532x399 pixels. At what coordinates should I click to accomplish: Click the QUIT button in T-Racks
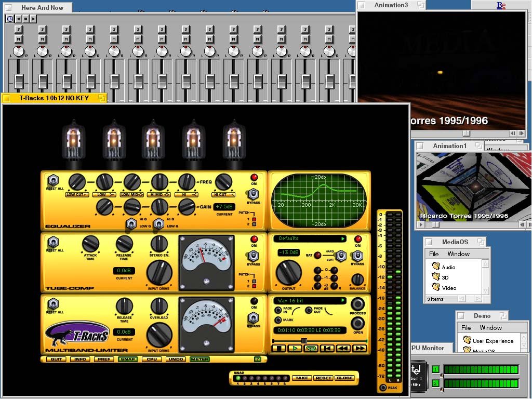pyautogui.click(x=56, y=359)
